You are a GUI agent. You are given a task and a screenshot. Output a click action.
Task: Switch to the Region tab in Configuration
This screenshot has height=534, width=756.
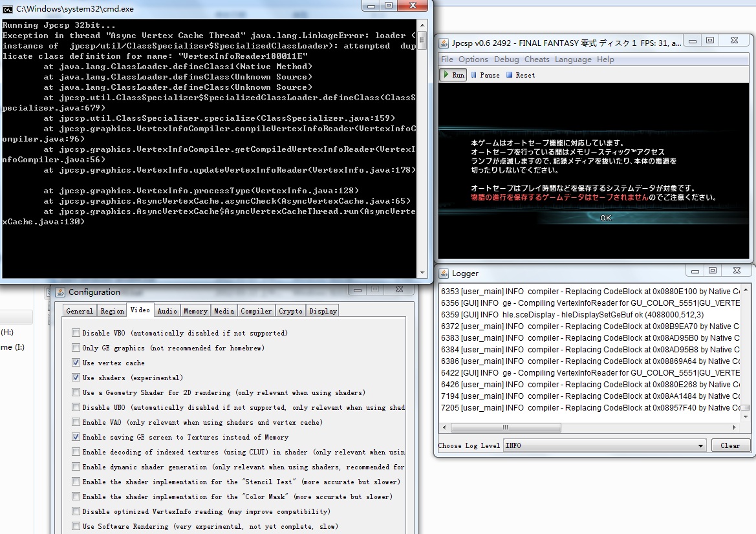[x=112, y=311]
